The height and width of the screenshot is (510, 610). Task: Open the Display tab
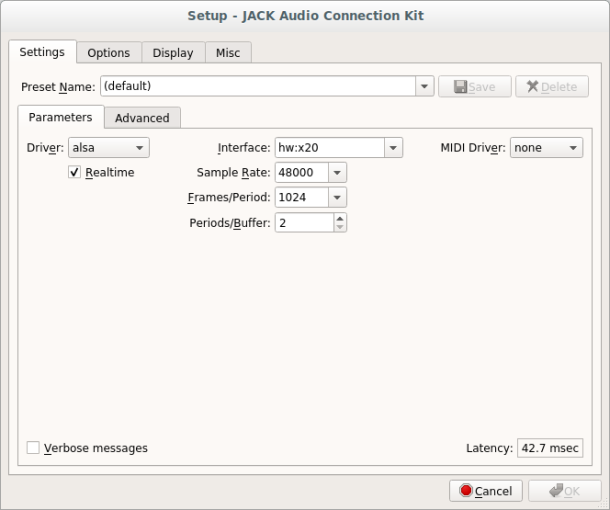tap(173, 53)
